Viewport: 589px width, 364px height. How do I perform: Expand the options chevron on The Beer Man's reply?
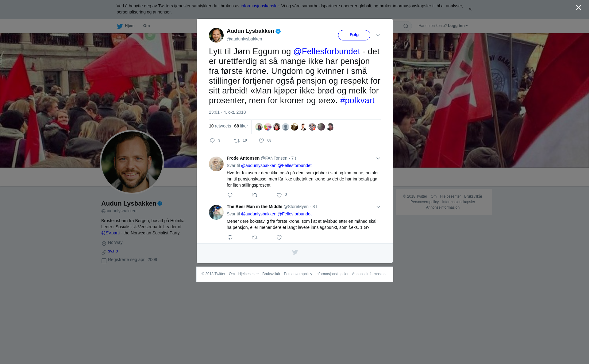(378, 207)
